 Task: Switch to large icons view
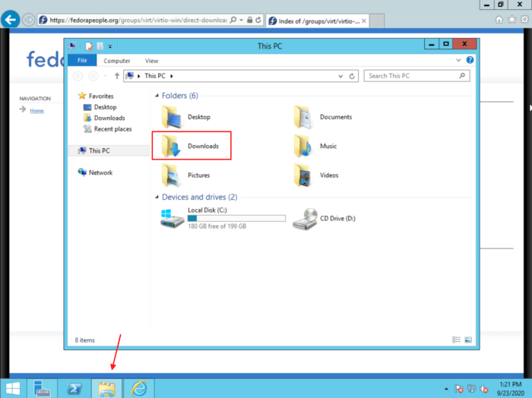click(x=468, y=340)
